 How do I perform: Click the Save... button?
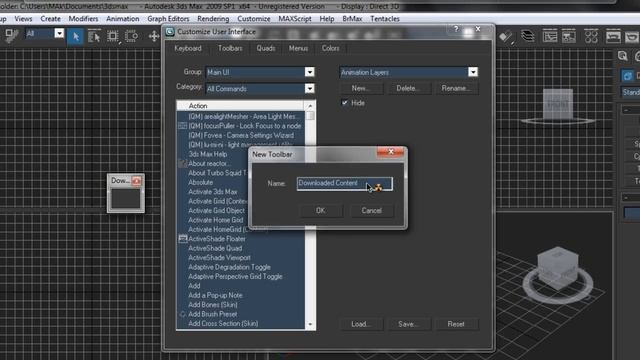point(408,324)
